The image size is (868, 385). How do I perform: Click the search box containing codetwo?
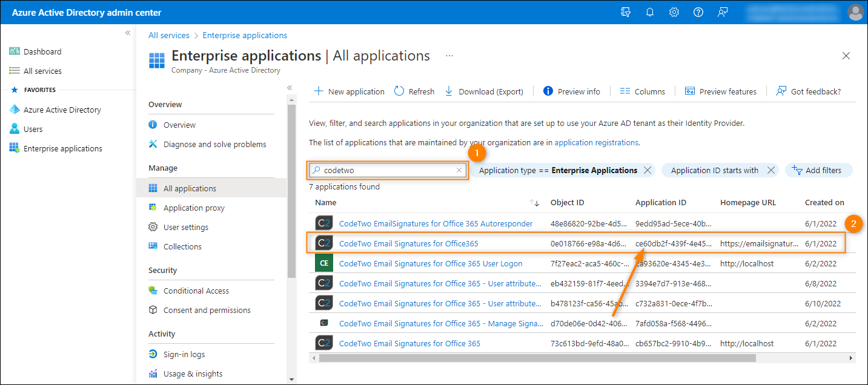pyautogui.click(x=388, y=171)
